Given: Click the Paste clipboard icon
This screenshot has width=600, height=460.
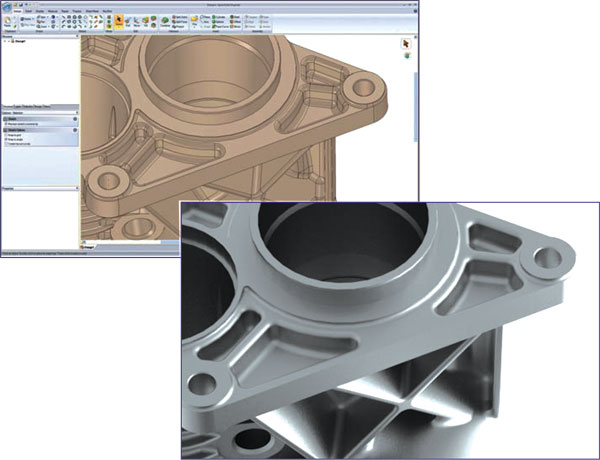Looking at the screenshot, I should pyautogui.click(x=7, y=21).
